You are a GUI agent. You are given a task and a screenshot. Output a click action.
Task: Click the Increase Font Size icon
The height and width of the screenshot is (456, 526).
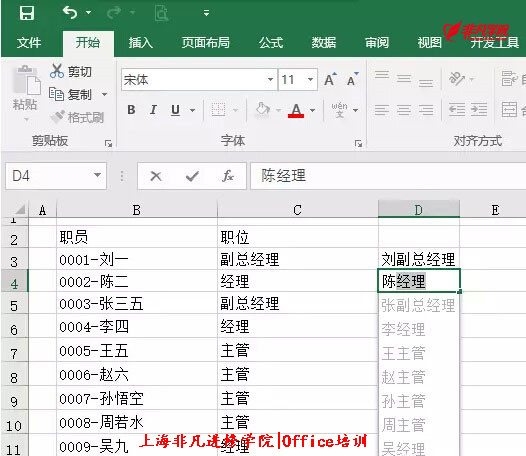330,80
